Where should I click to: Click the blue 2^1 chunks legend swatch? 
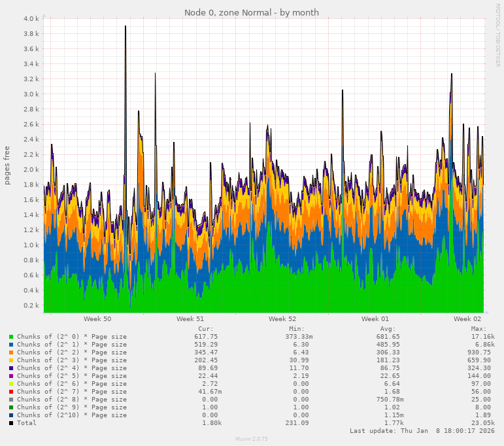(x=11, y=345)
